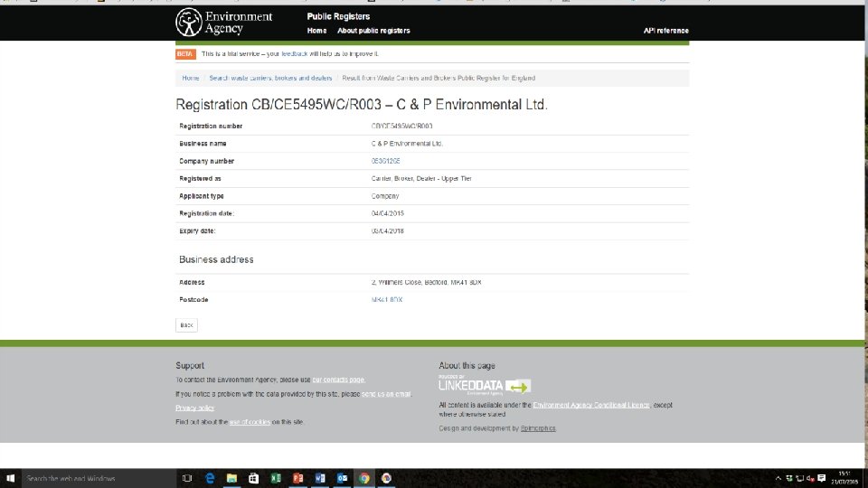Viewport: 868px width, 488px height.
Task: Open the API reference header link
Action: point(666,31)
